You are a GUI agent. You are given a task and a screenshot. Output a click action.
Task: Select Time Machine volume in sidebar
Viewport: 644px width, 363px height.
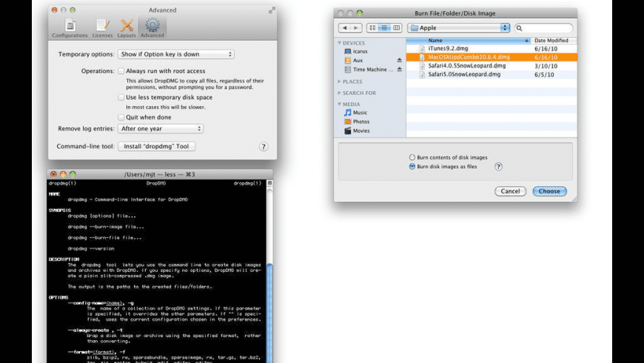coord(369,70)
